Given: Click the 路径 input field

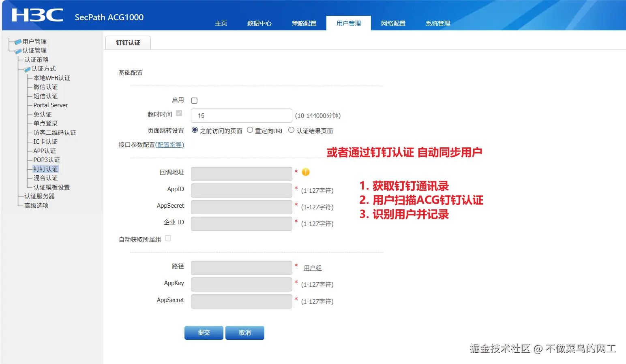Looking at the screenshot, I should 242,268.
